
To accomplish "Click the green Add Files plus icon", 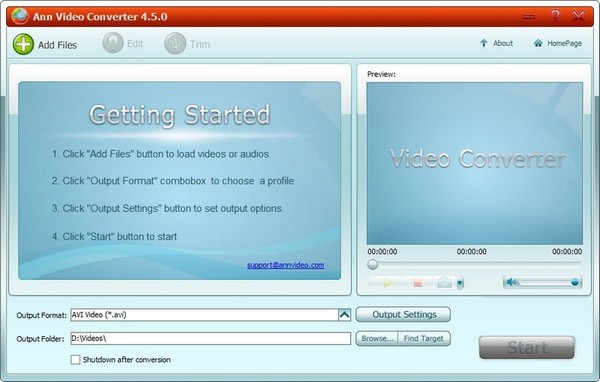I will click(23, 44).
